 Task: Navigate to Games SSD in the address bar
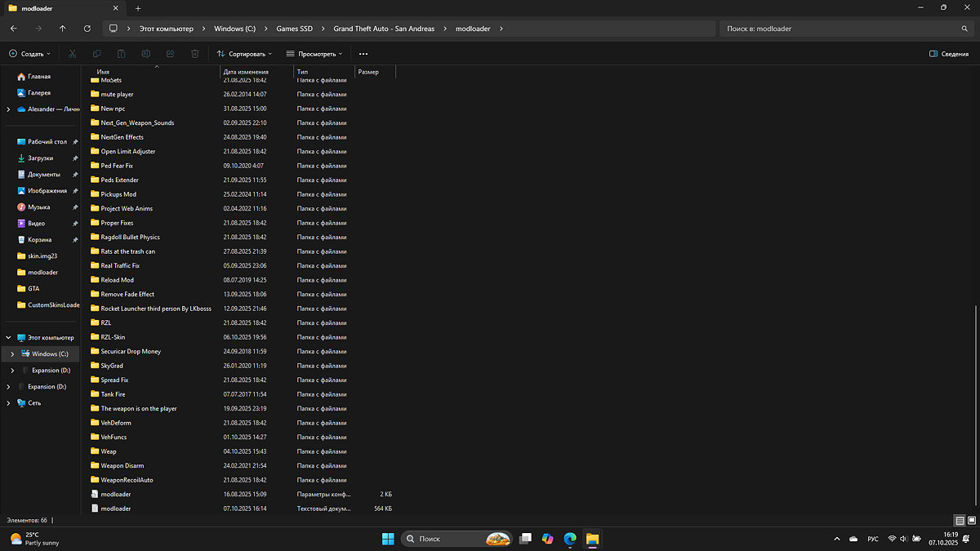click(292, 29)
